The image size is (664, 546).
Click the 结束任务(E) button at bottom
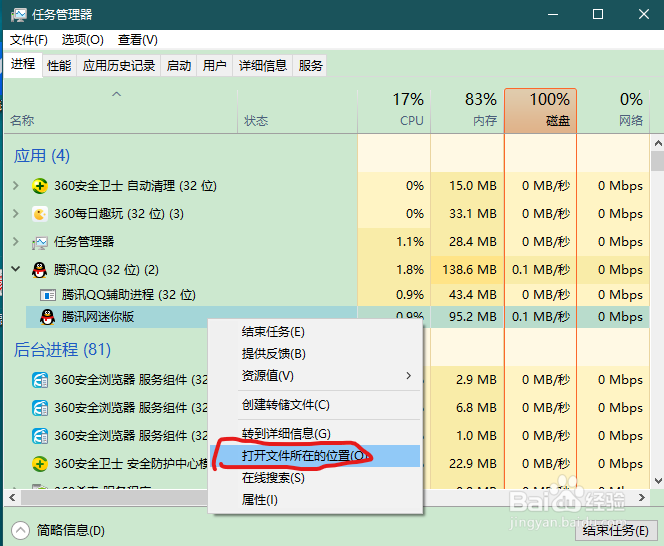615,531
